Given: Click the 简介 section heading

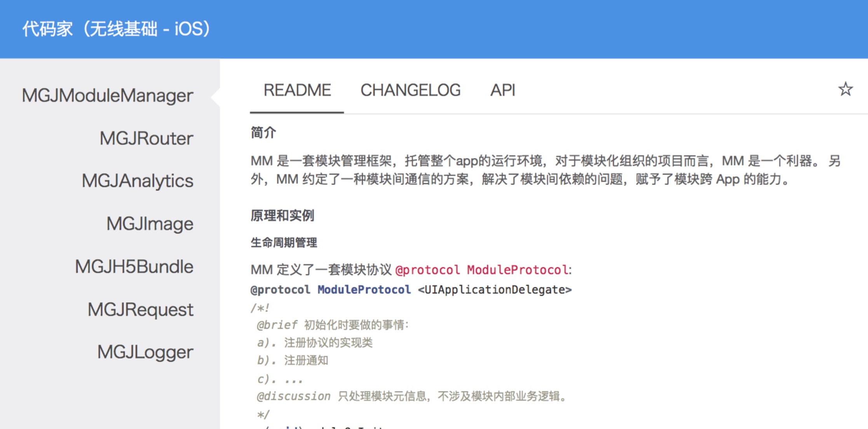Looking at the screenshot, I should point(263,133).
